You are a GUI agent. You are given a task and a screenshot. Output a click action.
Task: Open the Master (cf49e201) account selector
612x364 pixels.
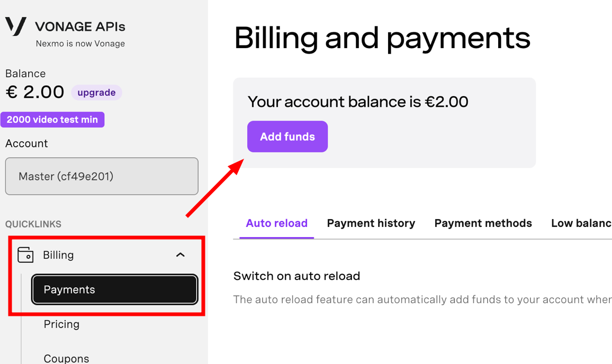(x=102, y=176)
